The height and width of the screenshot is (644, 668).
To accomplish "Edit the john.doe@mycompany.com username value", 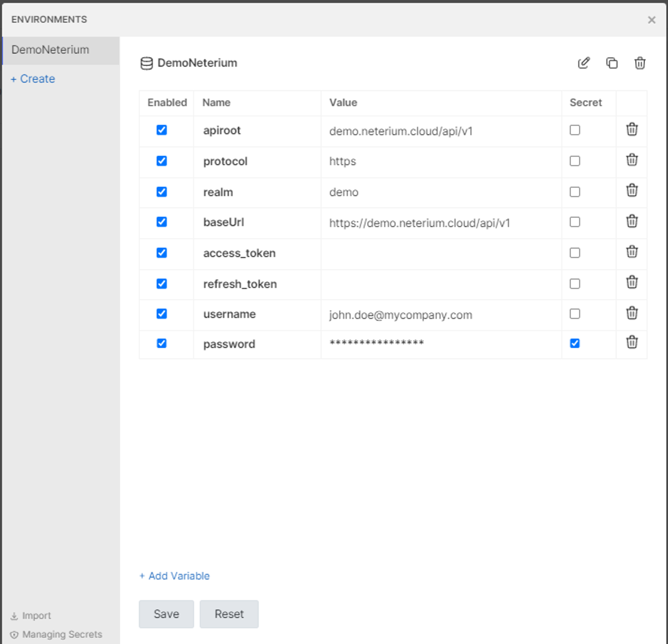I will point(441,315).
